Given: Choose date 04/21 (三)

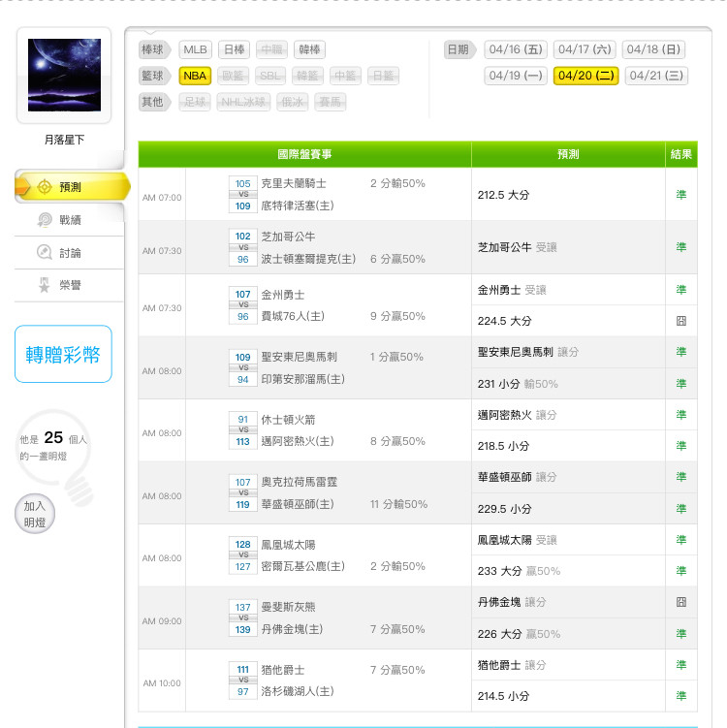Looking at the screenshot, I should [x=656, y=76].
